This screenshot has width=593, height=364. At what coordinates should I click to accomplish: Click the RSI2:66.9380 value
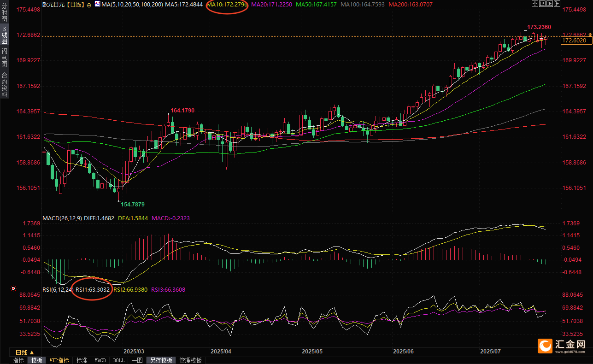tap(130, 289)
